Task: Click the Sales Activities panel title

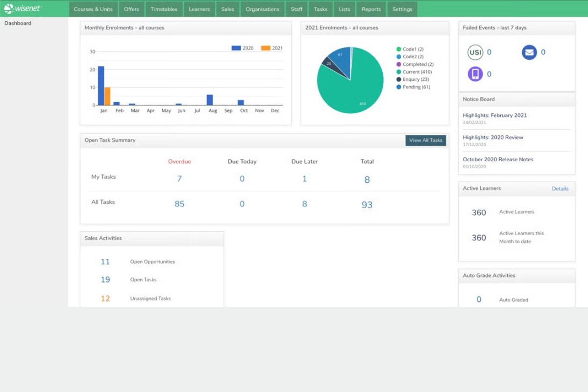Action: tap(103, 238)
